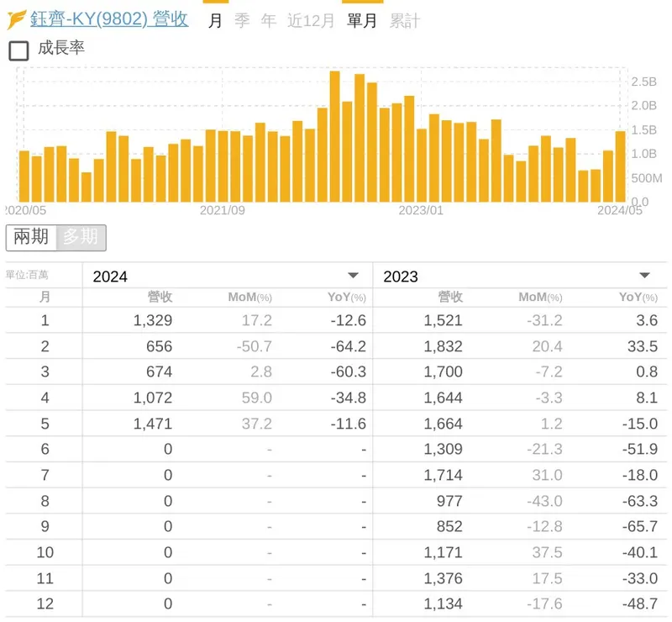Click 2023 revenue value 1,700

click(444, 372)
